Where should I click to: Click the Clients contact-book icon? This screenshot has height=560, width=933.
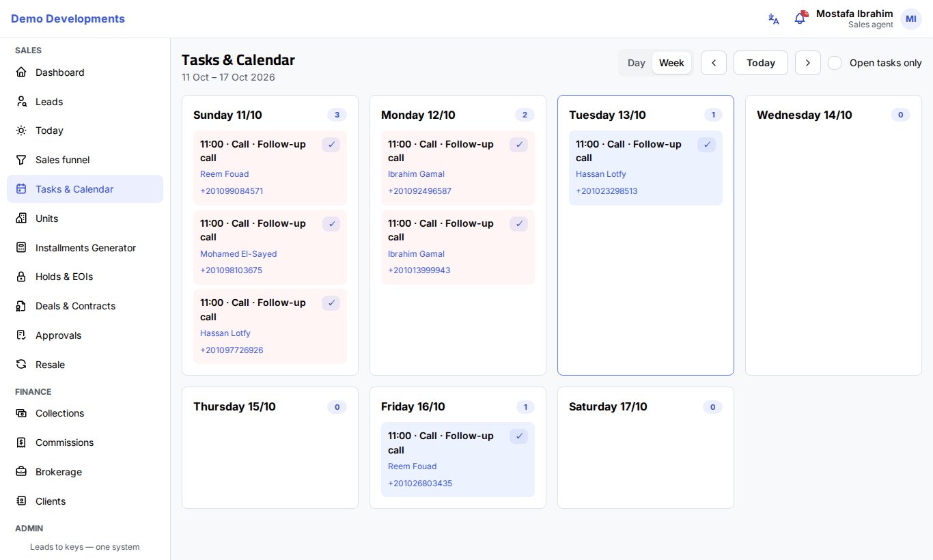point(21,501)
